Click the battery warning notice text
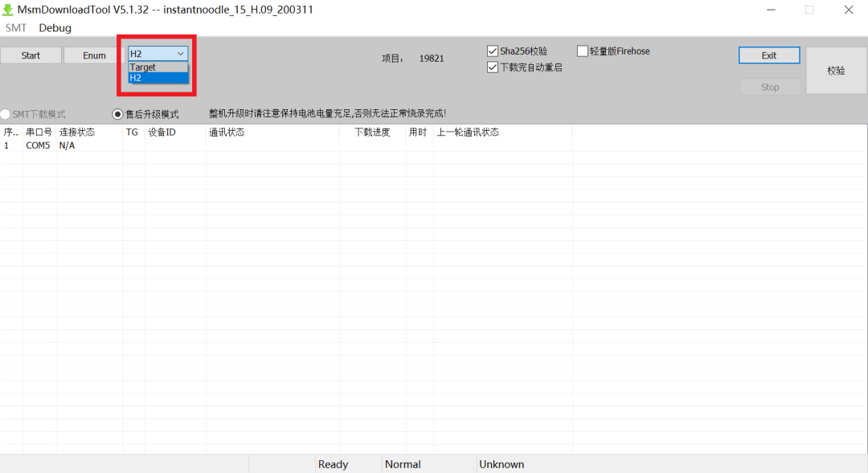 (x=327, y=113)
